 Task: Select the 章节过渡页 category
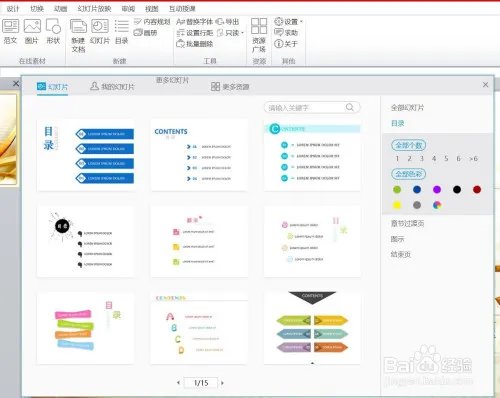coord(407,223)
